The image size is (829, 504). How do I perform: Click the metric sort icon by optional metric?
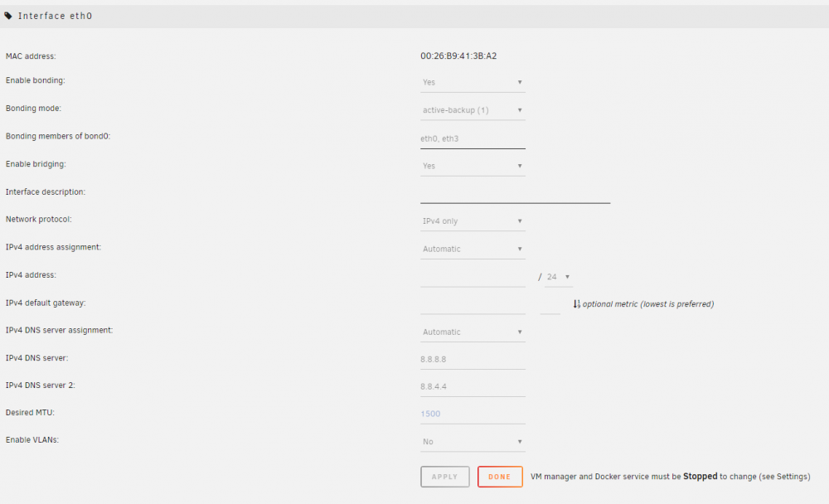coord(576,304)
